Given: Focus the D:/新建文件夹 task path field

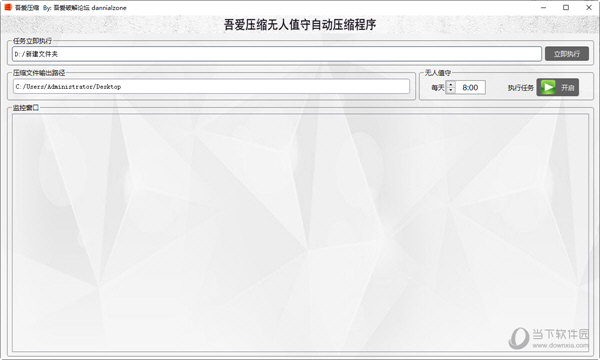Looking at the screenshot, I should pos(277,54).
